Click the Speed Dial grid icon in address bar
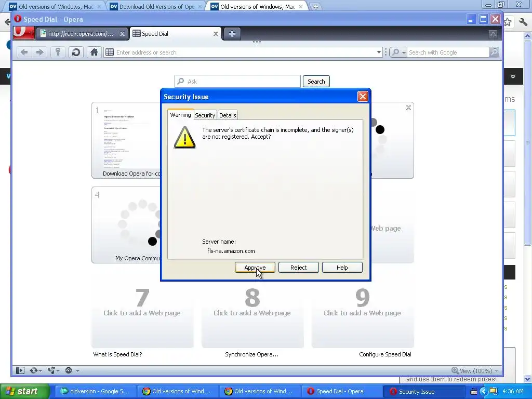Image resolution: width=532 pixels, height=399 pixels. 109,52
